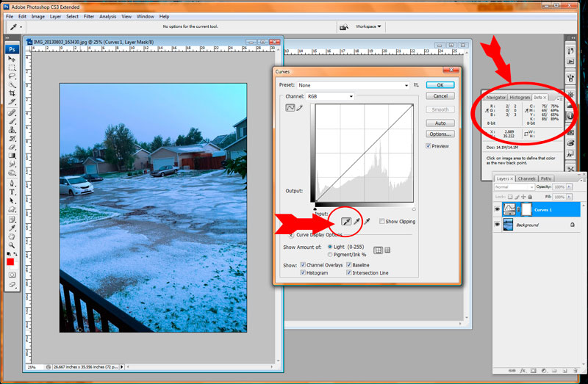Toggle Quick Mask mode in toolbox
The image size is (588, 384).
tap(12, 275)
